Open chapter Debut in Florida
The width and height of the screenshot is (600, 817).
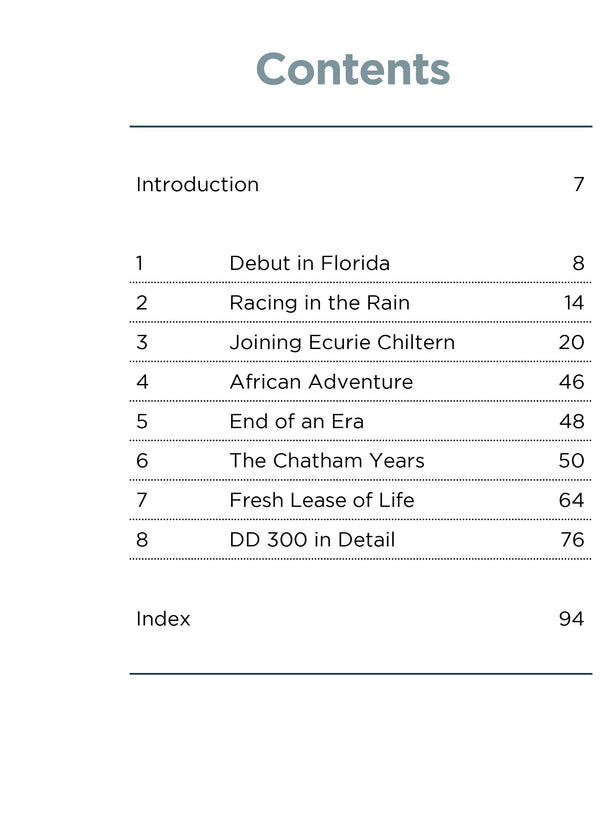309,263
